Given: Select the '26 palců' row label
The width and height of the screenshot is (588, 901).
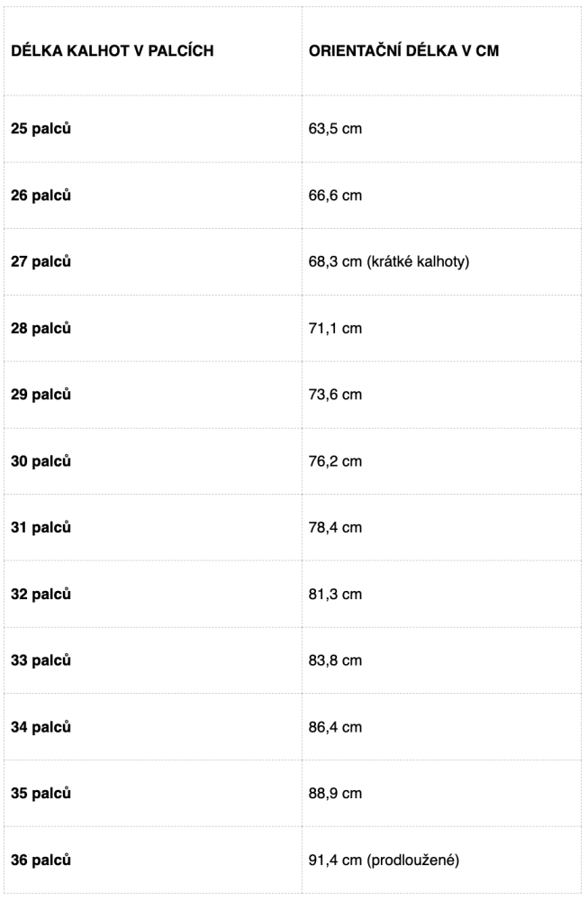Looking at the screenshot, I should (41, 196).
